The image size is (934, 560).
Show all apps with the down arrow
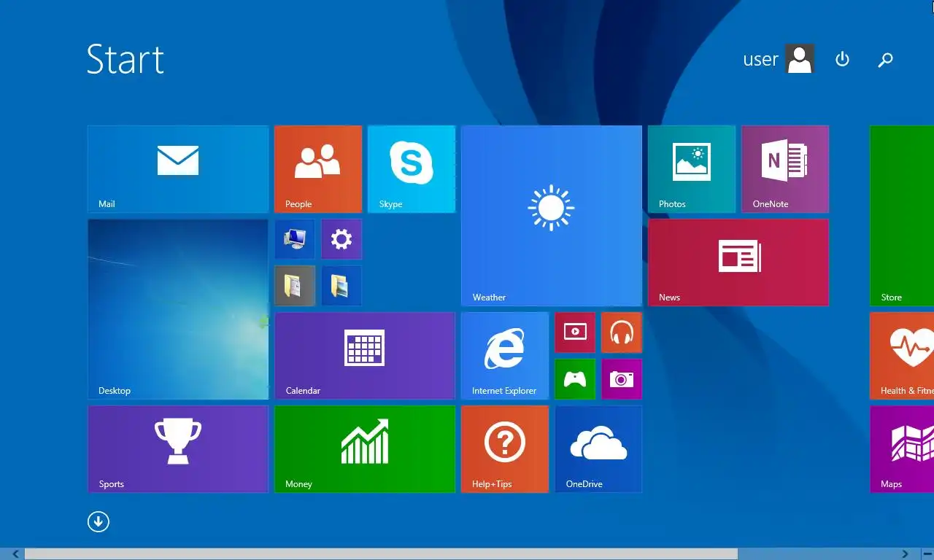99,521
